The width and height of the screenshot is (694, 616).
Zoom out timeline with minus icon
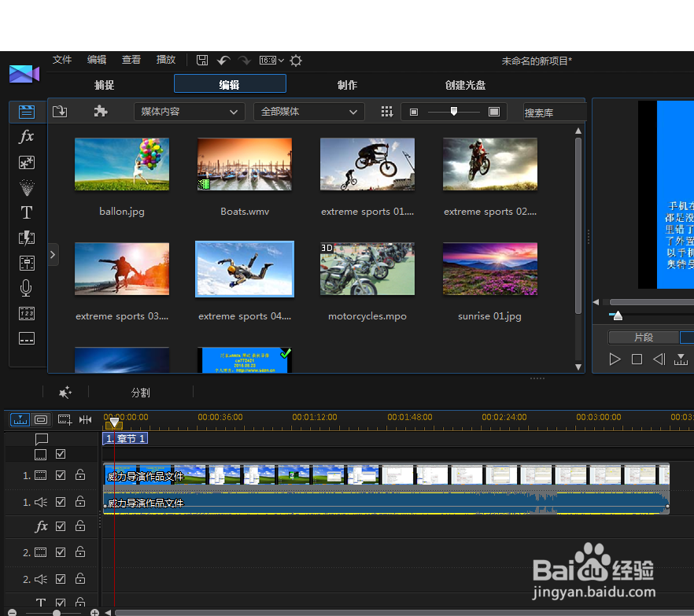[13, 612]
